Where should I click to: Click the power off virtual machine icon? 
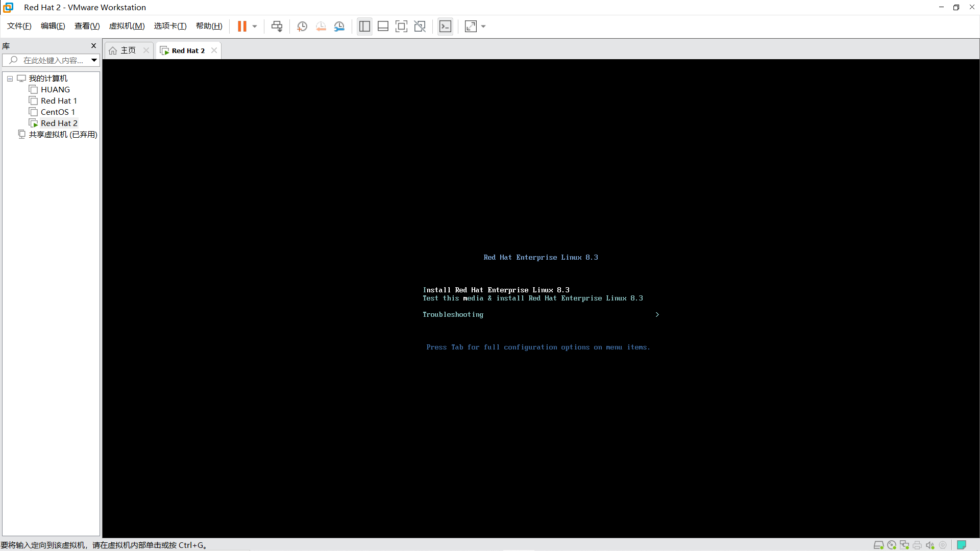pyautogui.click(x=254, y=26)
